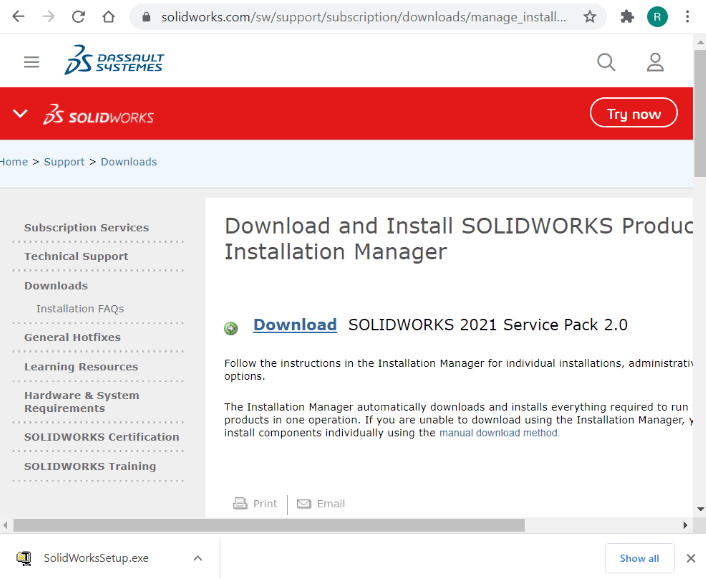Click the vertical scrollbar thumb
This screenshot has height=579, width=706.
(700, 113)
